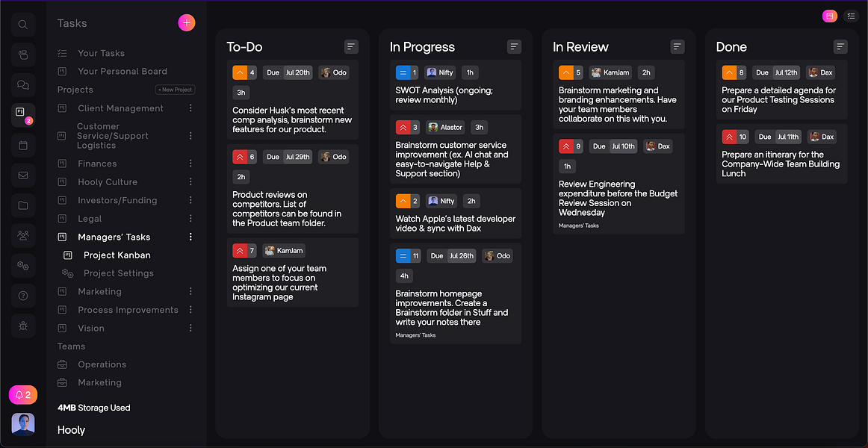Open the help question mark icon
This screenshot has height=448, width=868.
23,296
